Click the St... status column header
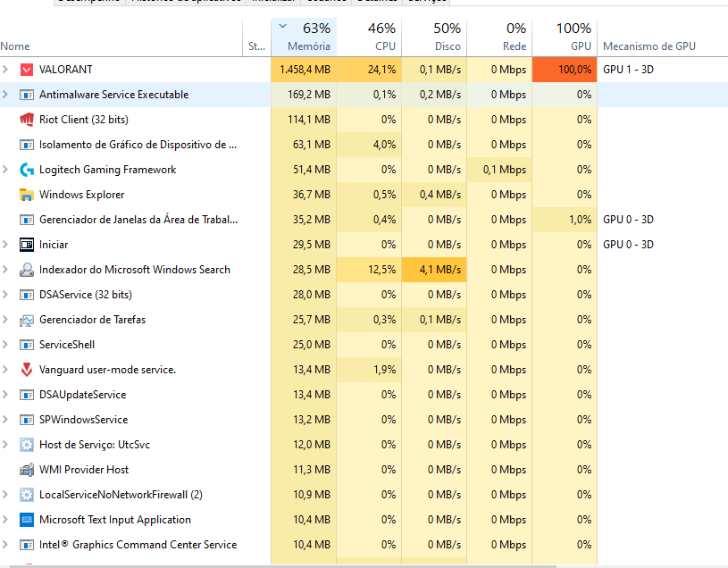The width and height of the screenshot is (728, 568). pyautogui.click(x=256, y=38)
